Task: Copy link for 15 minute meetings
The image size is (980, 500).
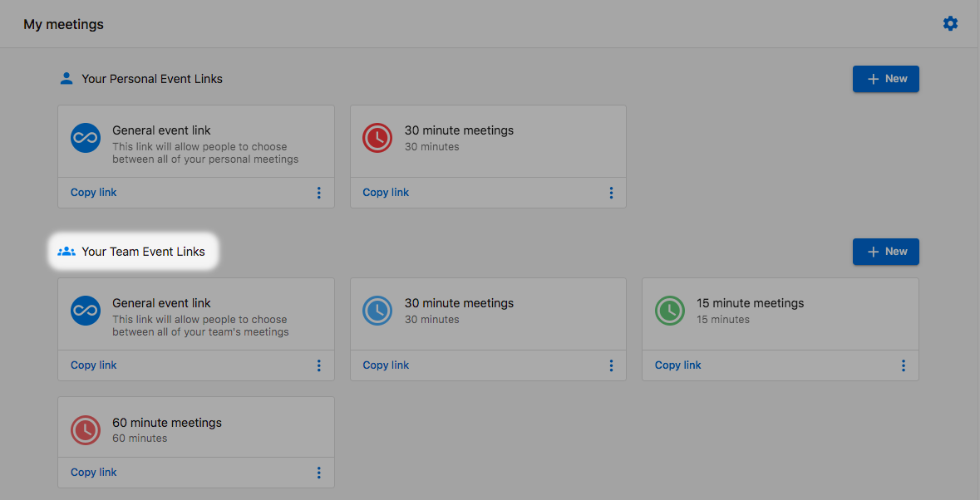Action: pyautogui.click(x=677, y=365)
